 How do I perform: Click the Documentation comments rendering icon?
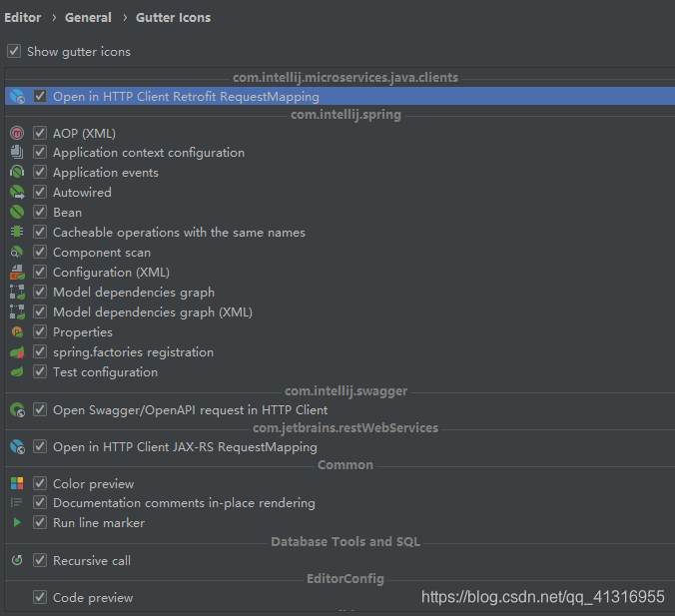pos(16,502)
